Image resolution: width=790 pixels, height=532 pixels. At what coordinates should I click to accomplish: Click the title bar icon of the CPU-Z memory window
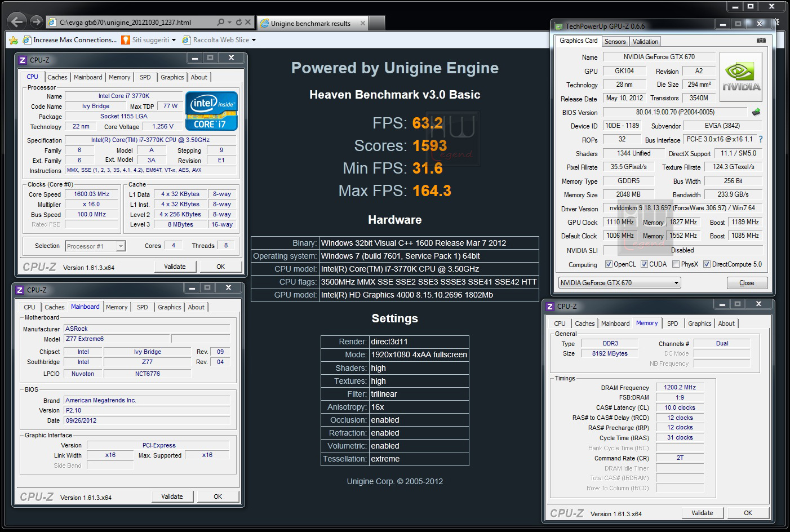pyautogui.click(x=550, y=306)
